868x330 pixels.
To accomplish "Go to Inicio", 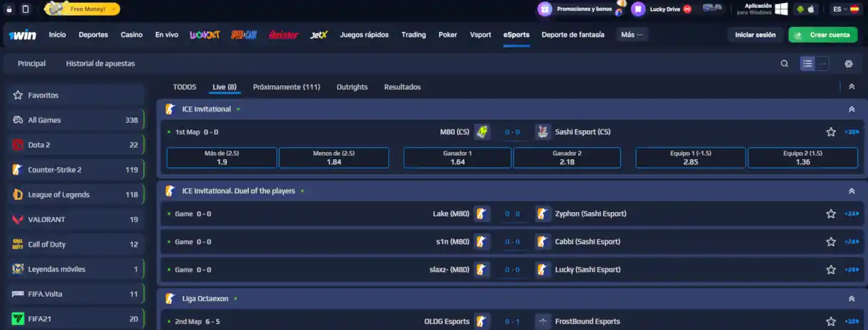I will [57, 35].
